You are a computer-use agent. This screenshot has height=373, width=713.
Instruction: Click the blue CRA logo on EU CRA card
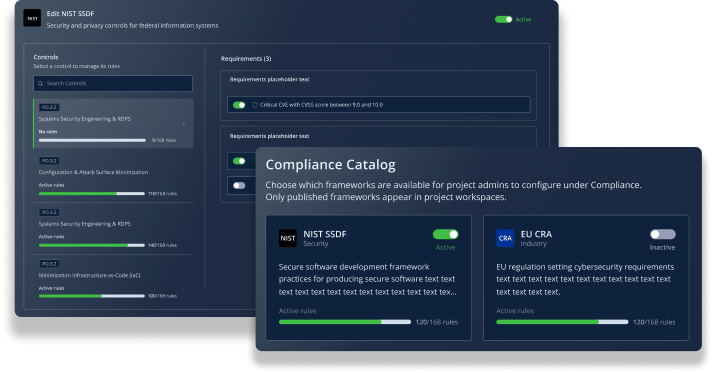(x=505, y=238)
